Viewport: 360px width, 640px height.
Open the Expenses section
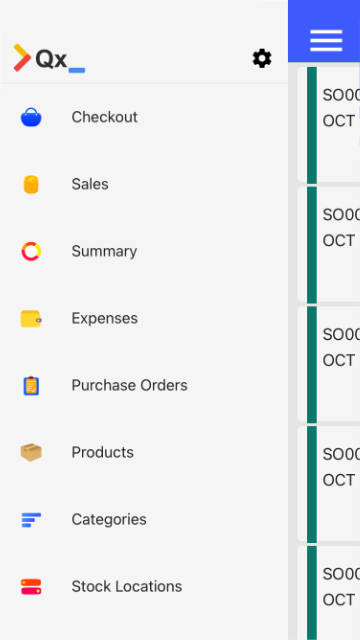pyautogui.click(x=104, y=318)
